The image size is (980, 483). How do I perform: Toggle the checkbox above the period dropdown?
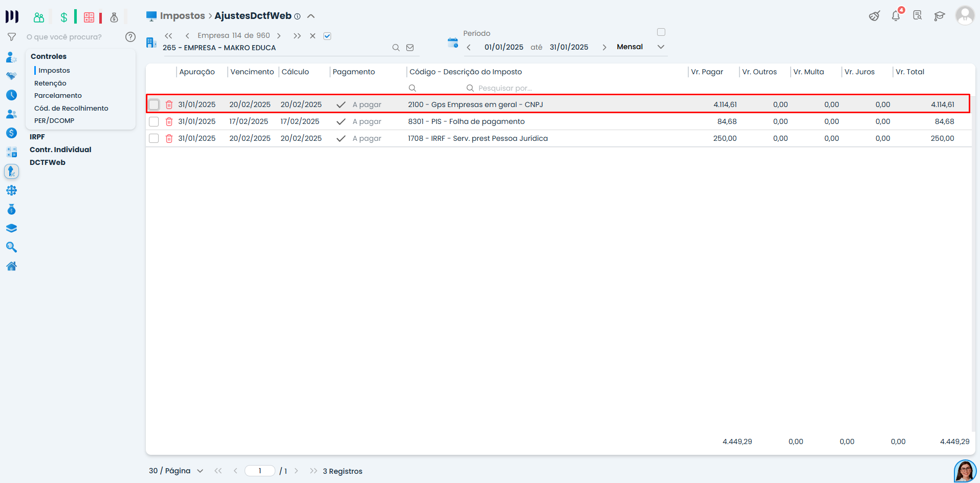(661, 32)
